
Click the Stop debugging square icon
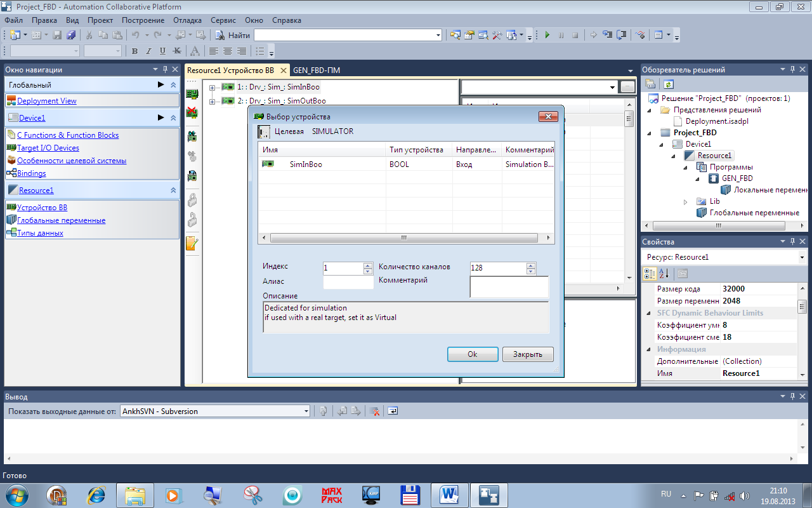pos(575,36)
